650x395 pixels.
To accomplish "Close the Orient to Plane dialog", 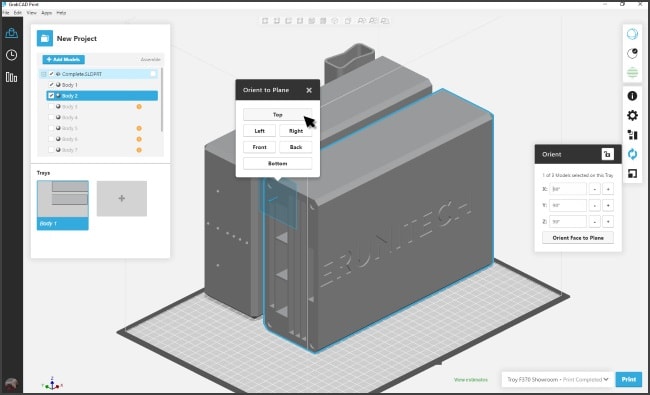I will [309, 90].
